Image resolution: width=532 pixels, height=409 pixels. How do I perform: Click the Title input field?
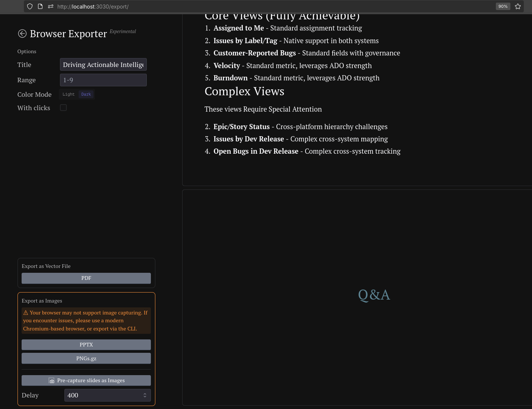(103, 65)
